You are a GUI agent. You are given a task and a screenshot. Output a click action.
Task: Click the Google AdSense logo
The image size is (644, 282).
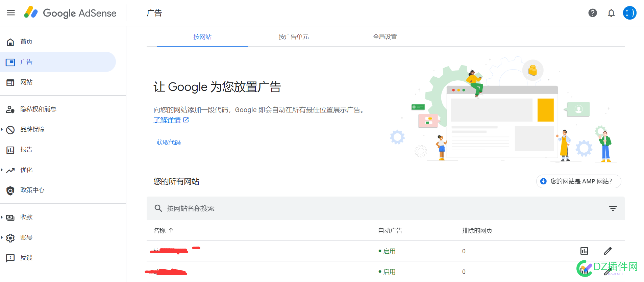(70, 13)
